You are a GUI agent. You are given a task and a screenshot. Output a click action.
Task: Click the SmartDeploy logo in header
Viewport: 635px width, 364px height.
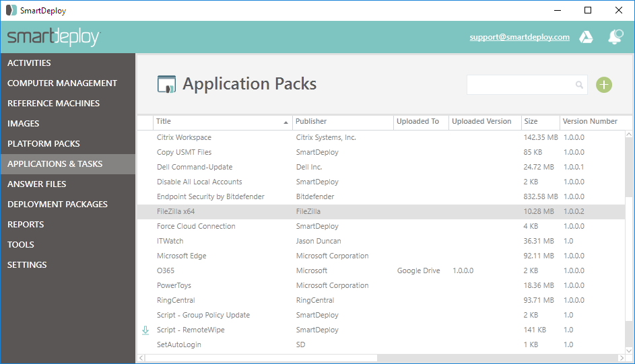53,37
